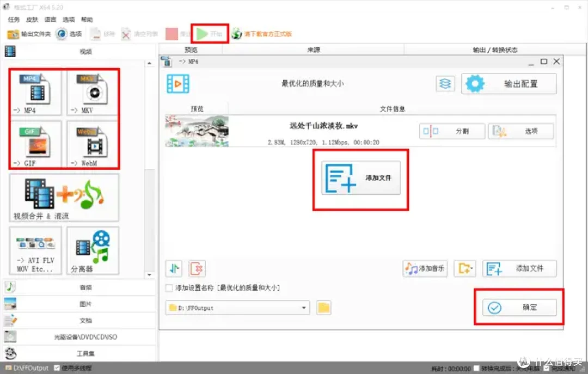
Task: Click the 移除 toolbar button
Action: (x=102, y=34)
